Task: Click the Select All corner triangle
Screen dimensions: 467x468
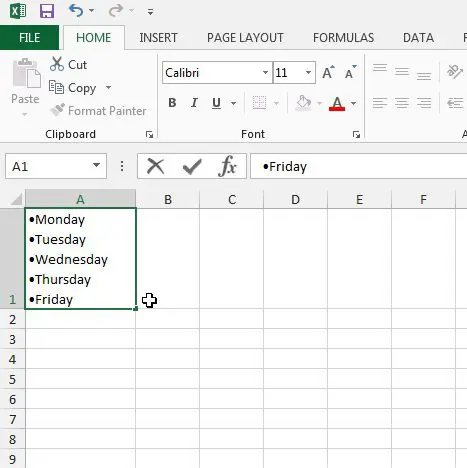Action: coord(17,199)
